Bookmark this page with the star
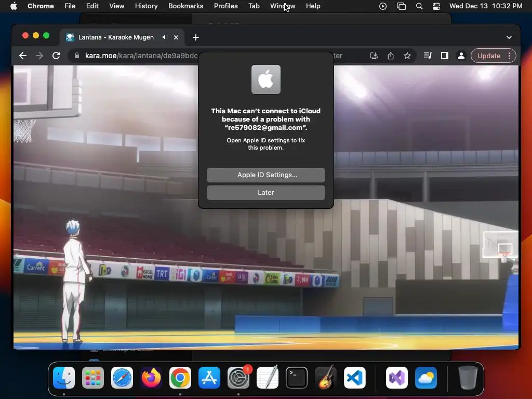Viewport: 532px width, 399px height. [407, 56]
